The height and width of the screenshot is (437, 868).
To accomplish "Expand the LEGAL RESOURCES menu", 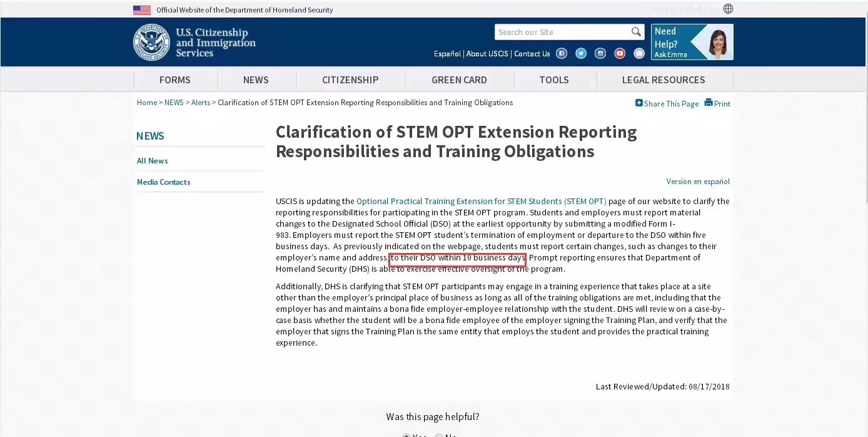I will (664, 80).
